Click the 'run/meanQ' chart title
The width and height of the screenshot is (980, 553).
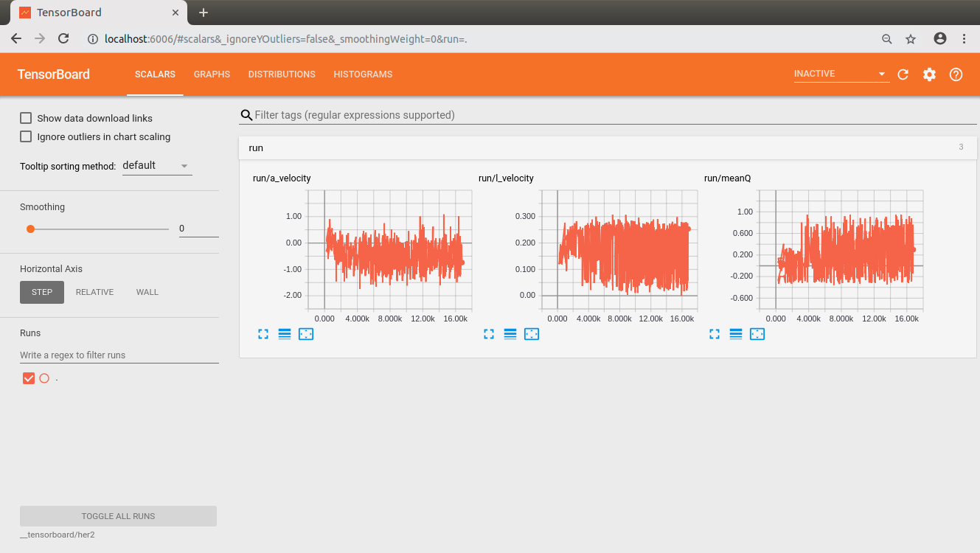click(x=727, y=178)
